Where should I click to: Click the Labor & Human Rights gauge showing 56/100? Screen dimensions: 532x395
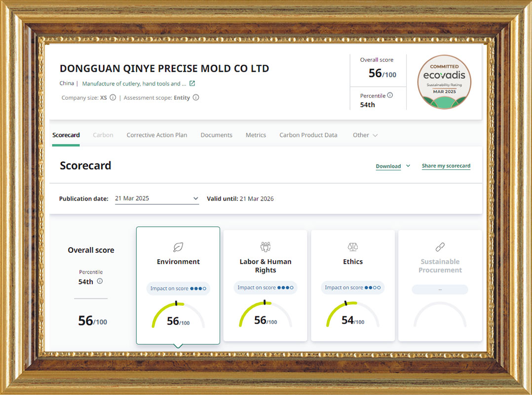tap(266, 314)
